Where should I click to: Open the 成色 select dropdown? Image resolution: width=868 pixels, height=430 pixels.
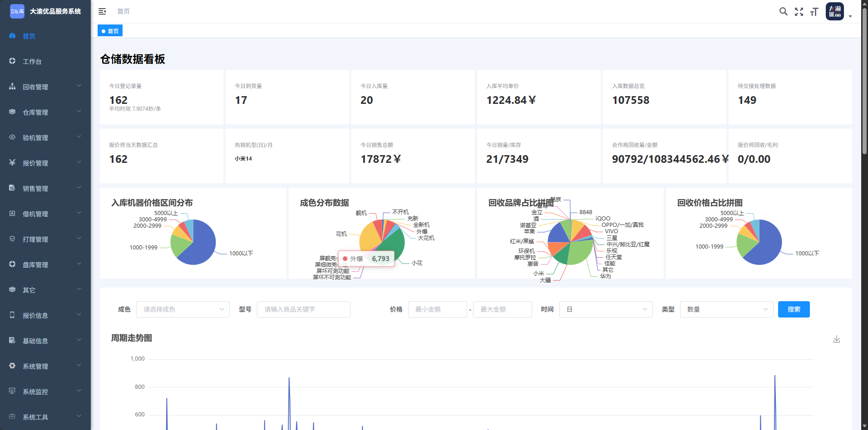click(x=183, y=309)
